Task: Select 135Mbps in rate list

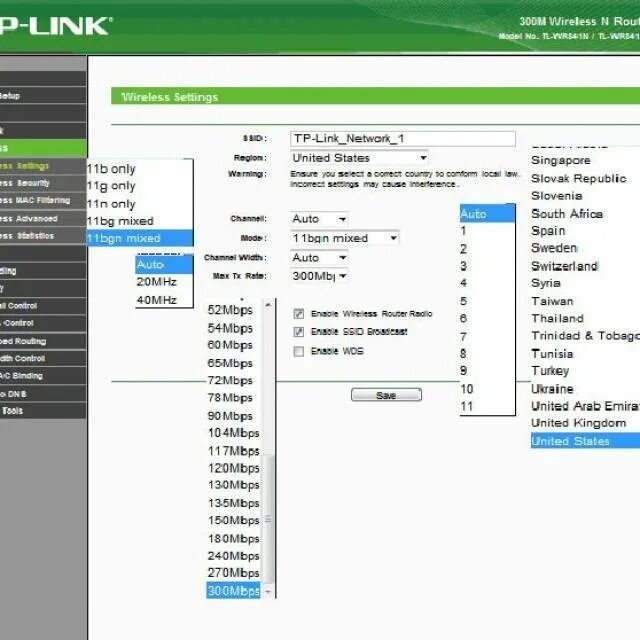Action: (x=233, y=503)
